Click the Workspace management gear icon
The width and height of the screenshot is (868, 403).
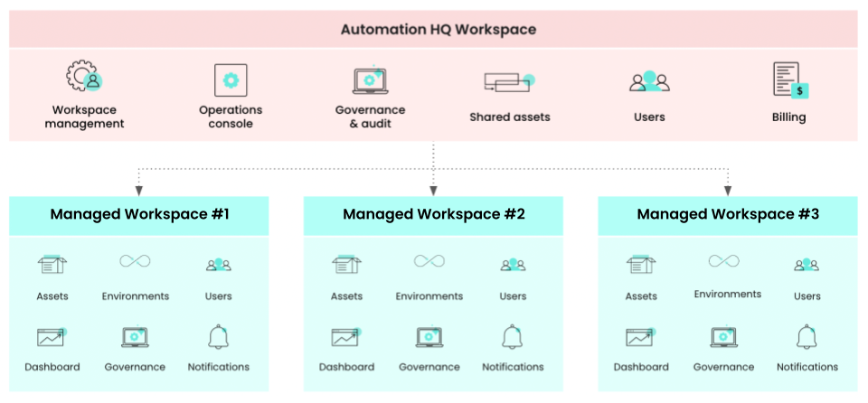tap(83, 78)
